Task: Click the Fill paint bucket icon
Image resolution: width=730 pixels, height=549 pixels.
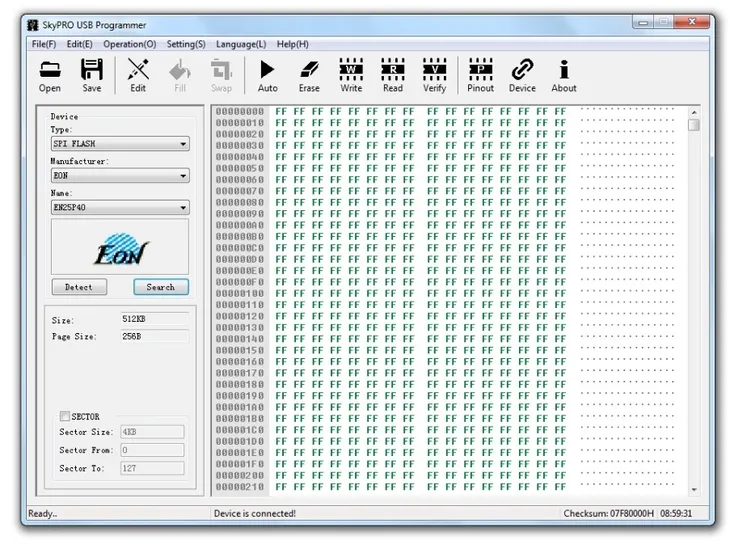Action: (x=180, y=75)
